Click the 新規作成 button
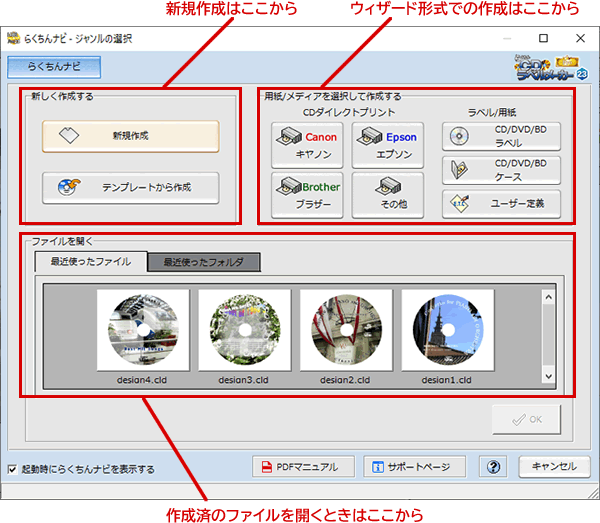The height and width of the screenshot is (523, 600). 130,136
